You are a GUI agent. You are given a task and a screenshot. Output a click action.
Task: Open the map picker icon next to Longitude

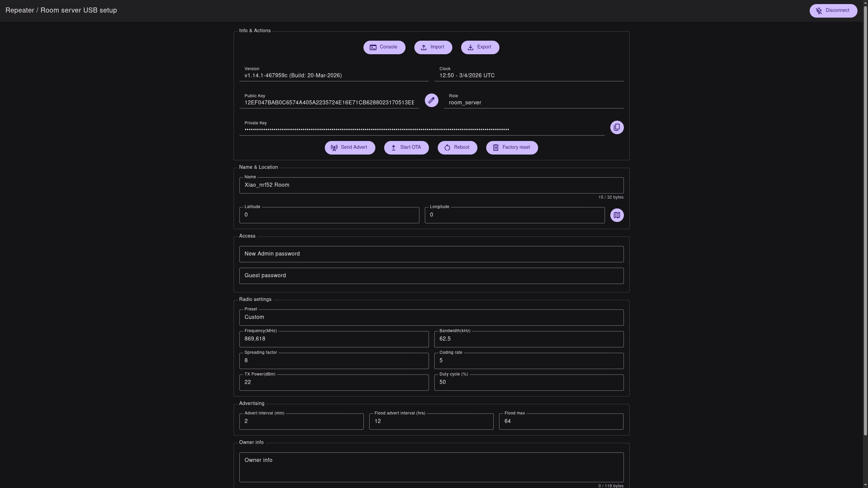(x=616, y=215)
